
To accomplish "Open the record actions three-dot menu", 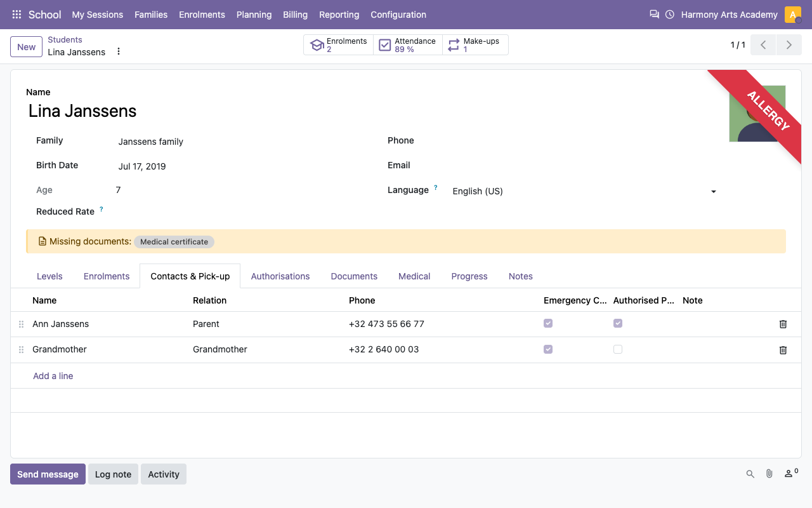I will tap(118, 51).
